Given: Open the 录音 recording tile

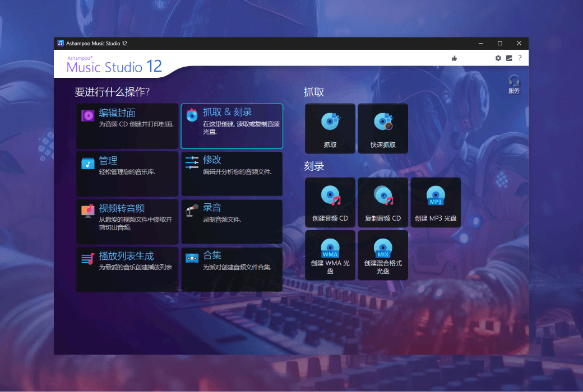Looking at the screenshot, I should click(x=232, y=221).
